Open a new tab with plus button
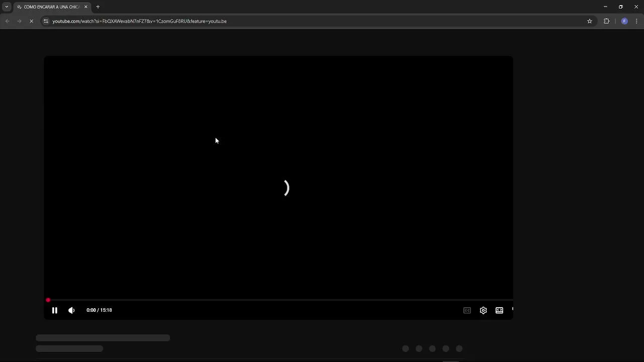Image resolution: width=644 pixels, height=362 pixels. point(98,7)
